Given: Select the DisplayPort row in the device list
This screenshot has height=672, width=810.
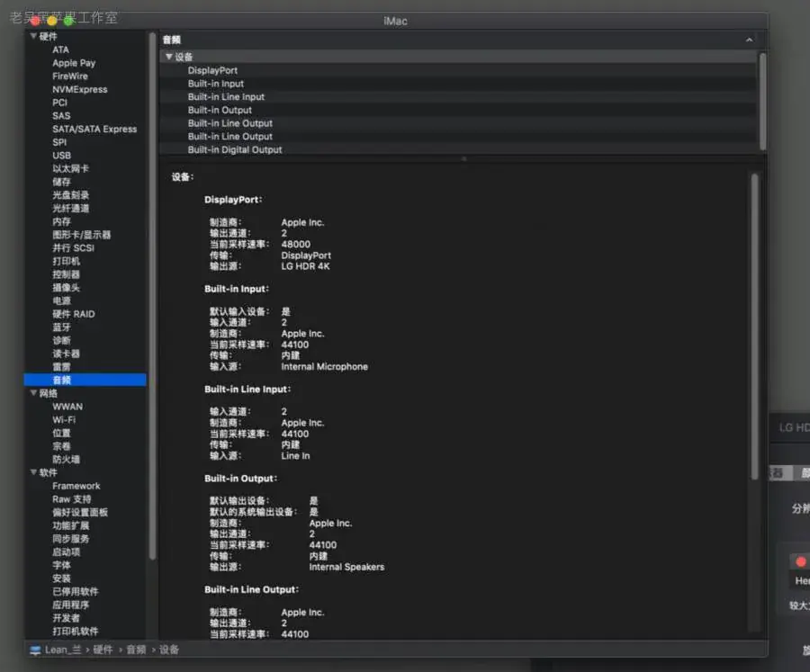Looking at the screenshot, I should click(x=458, y=70).
